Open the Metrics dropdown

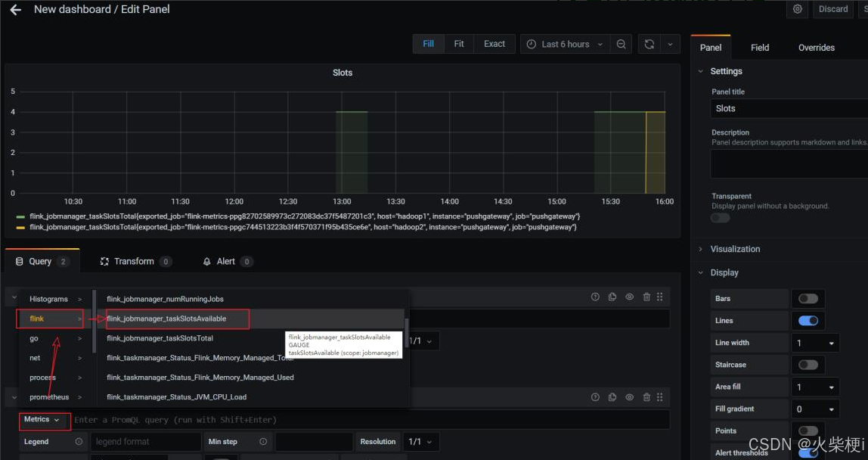pyautogui.click(x=42, y=420)
